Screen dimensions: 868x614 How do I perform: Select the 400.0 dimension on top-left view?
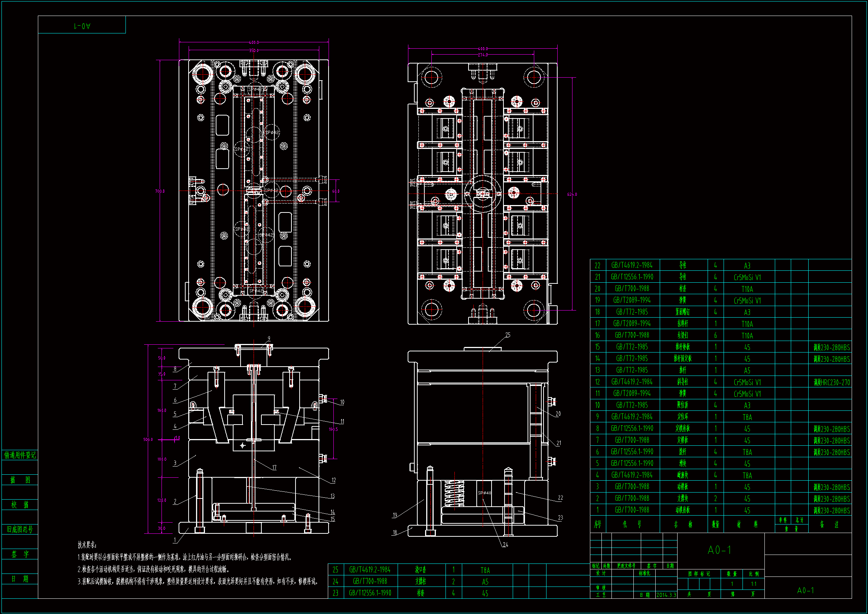click(254, 43)
